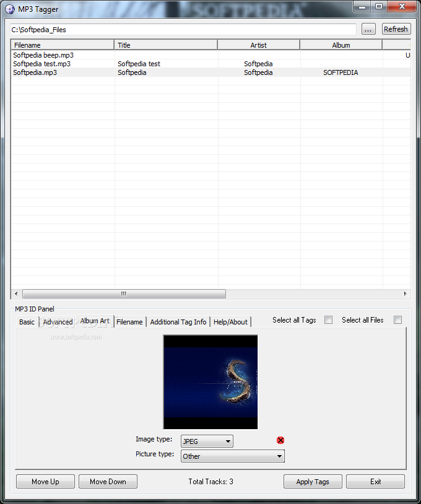Enable Select all Tags checkbox
This screenshot has width=421, height=504.
coord(328,320)
